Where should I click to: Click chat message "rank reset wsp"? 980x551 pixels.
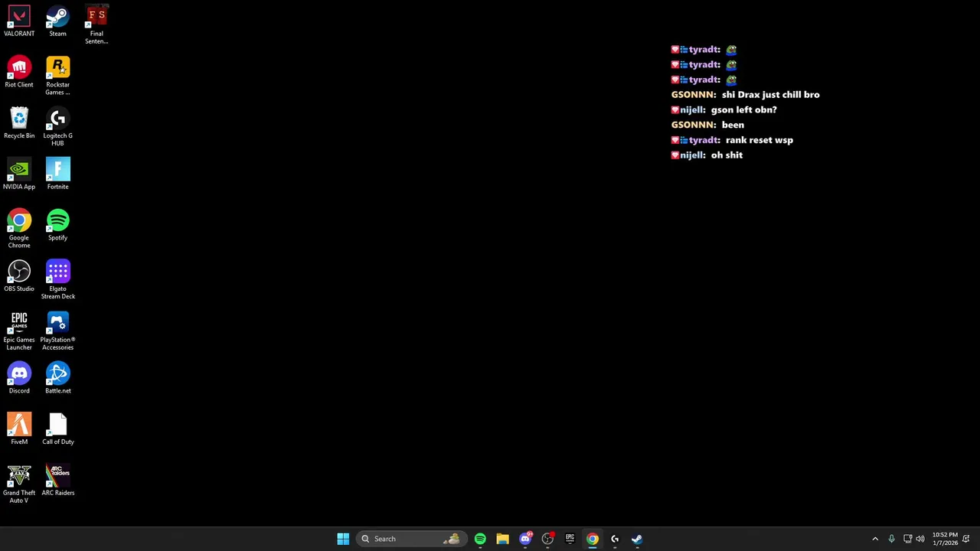point(759,140)
